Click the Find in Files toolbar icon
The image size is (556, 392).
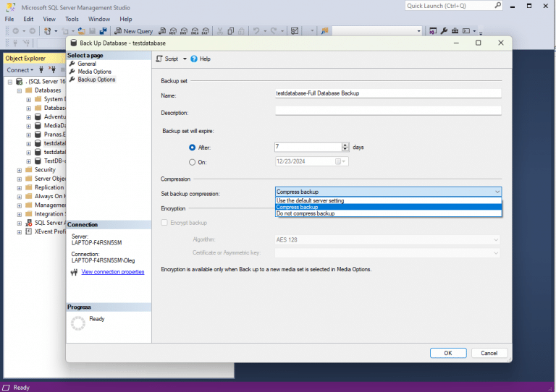coord(324,31)
